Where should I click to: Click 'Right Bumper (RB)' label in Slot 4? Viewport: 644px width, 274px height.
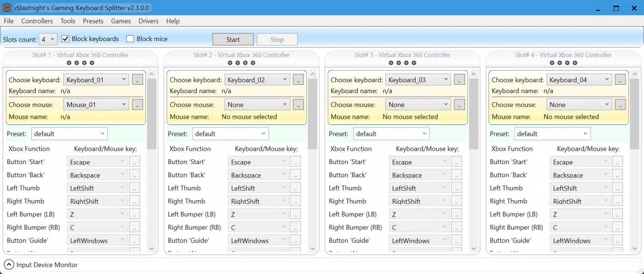(x=516, y=227)
